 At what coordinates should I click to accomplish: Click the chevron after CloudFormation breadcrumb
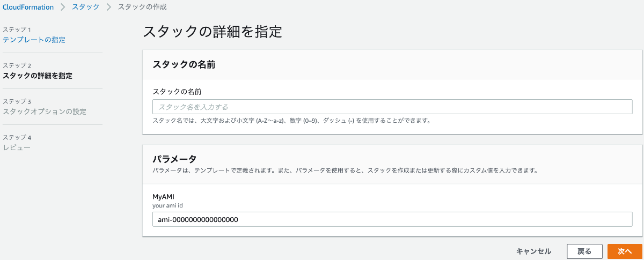tap(63, 7)
